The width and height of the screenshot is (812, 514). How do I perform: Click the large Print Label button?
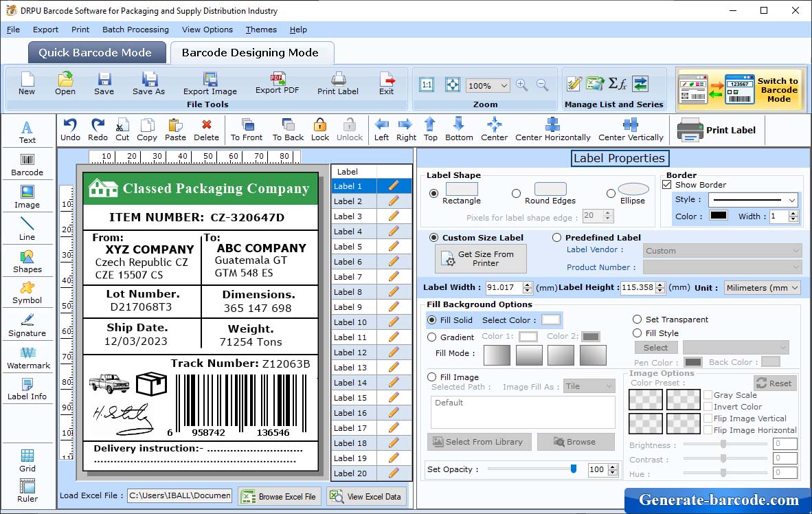click(717, 130)
